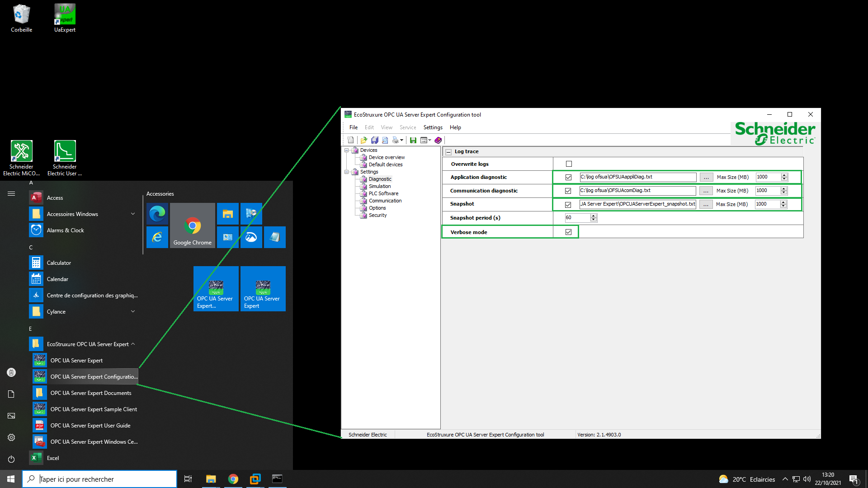Image resolution: width=868 pixels, height=488 pixels.
Task: Click the Snapshot period value field
Action: coord(577,218)
